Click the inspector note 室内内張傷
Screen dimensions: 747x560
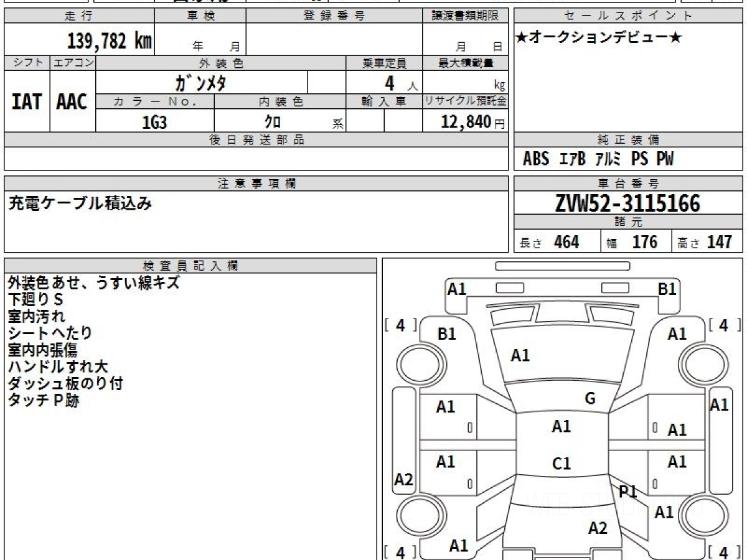pyautogui.click(x=42, y=350)
